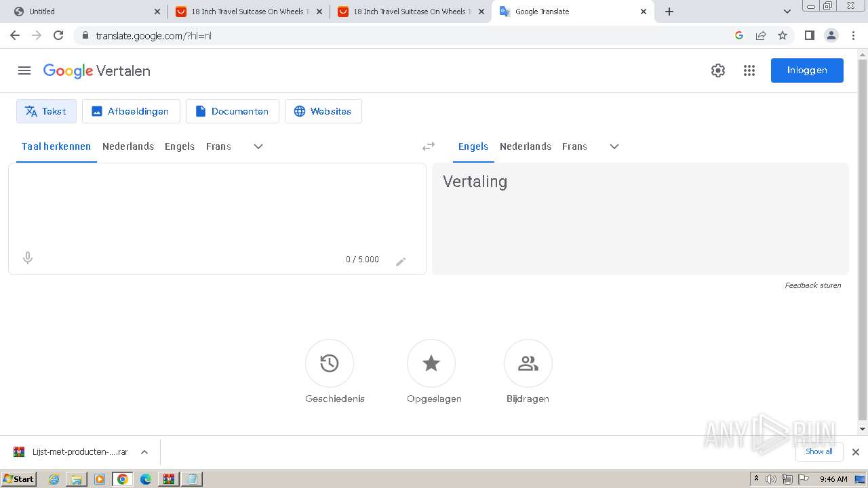
Task: Open Opgeslagen saved translations
Action: pos(431,363)
